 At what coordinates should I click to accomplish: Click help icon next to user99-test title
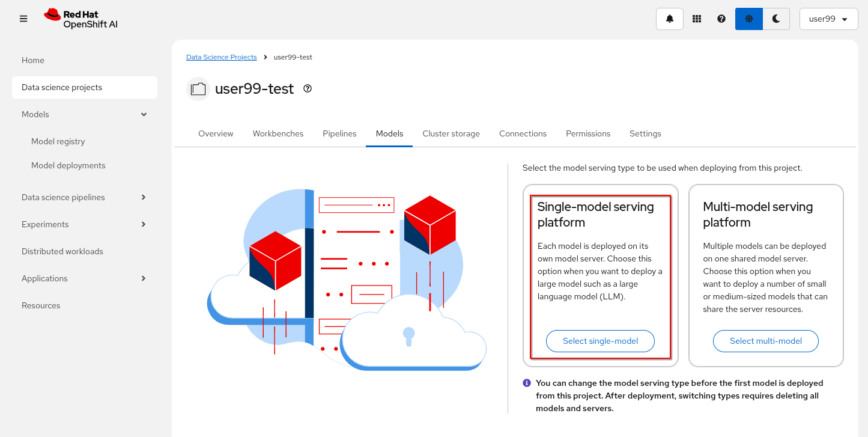(x=308, y=88)
